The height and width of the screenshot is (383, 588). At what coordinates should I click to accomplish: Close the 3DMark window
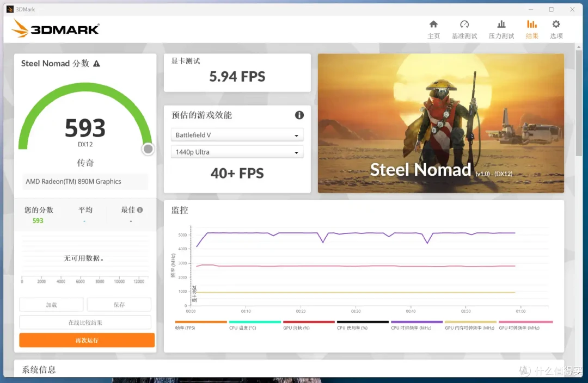pos(572,9)
